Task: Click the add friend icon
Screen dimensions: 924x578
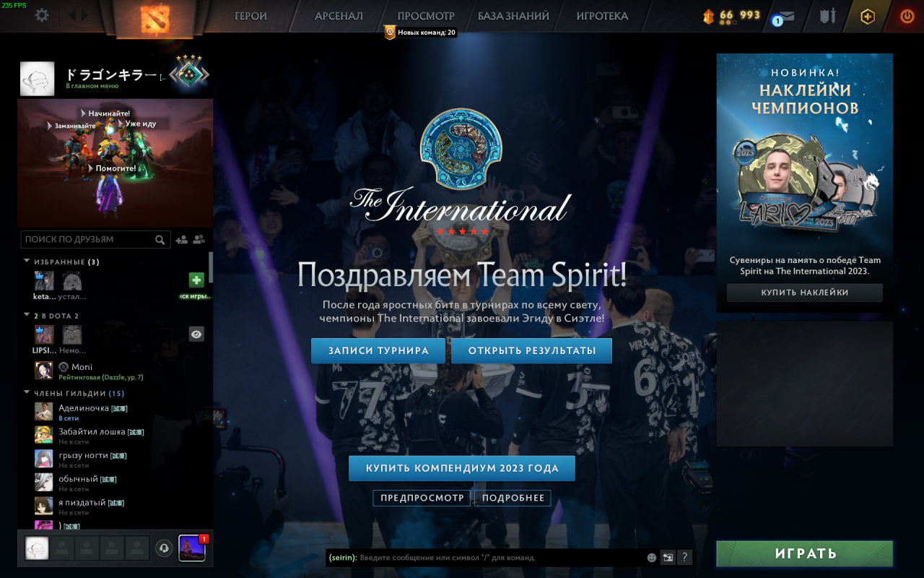Action: (181, 239)
